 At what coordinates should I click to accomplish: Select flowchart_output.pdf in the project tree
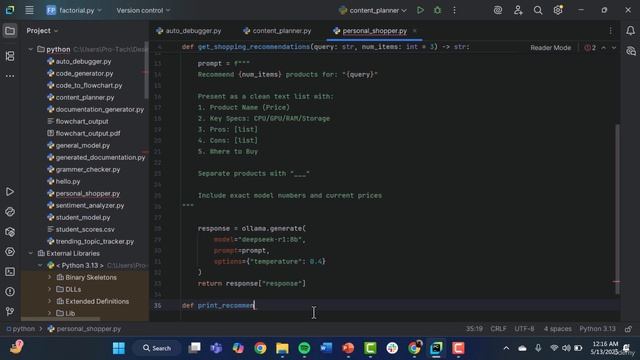click(x=88, y=133)
